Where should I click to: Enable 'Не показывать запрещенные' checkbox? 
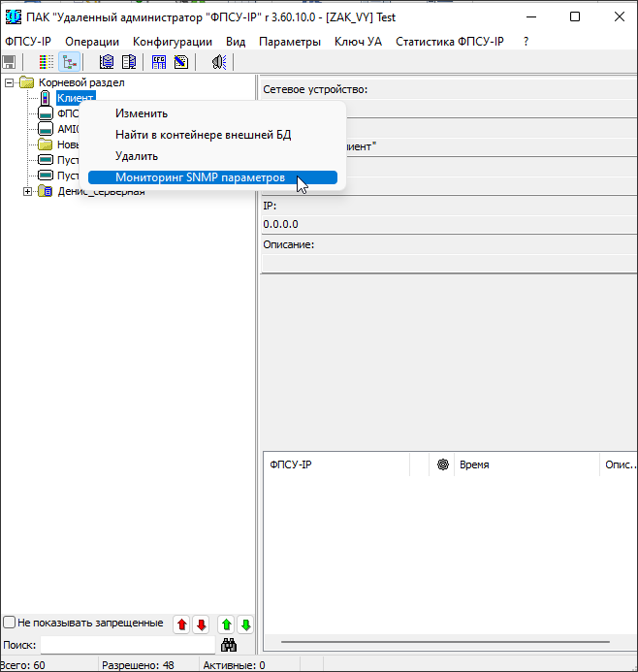point(10,623)
